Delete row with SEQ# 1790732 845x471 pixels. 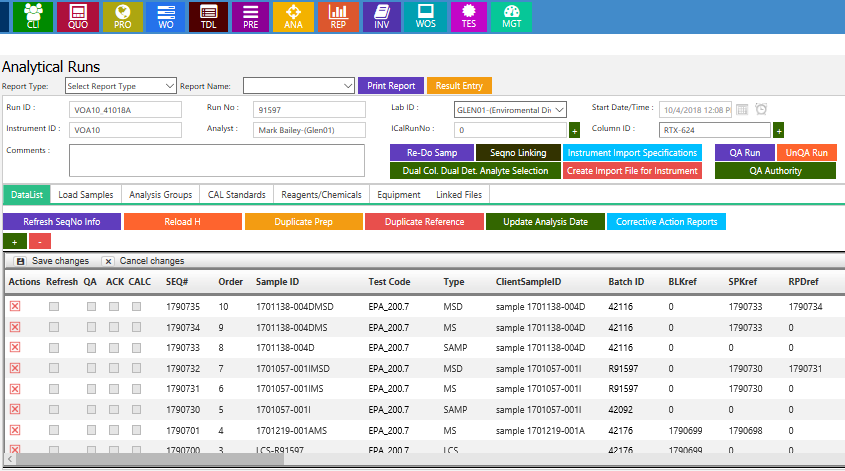tap(15, 368)
